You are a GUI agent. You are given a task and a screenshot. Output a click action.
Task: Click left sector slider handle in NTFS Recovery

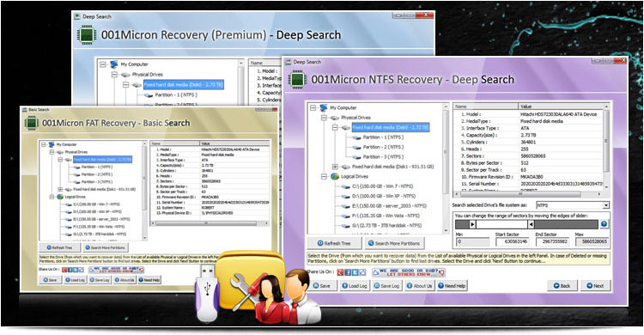473,224
